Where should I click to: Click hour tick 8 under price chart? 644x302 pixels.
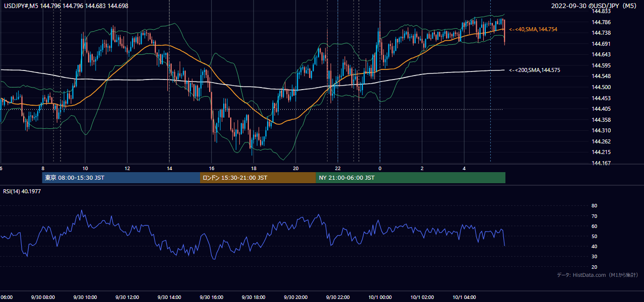pos(43,169)
